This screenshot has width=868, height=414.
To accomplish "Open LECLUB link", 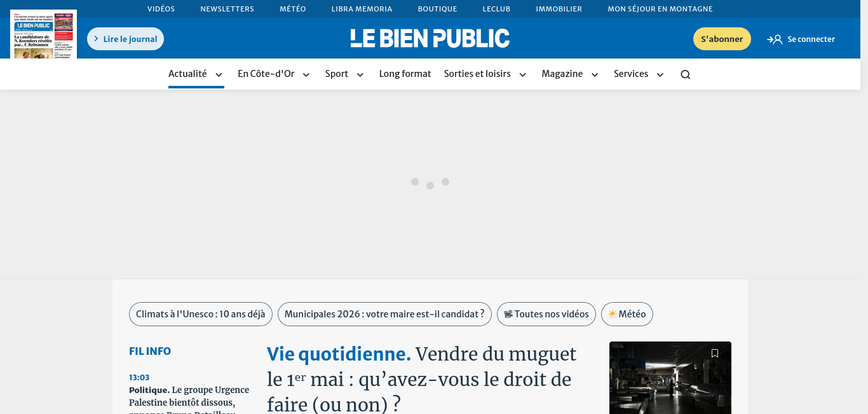I will [x=496, y=9].
